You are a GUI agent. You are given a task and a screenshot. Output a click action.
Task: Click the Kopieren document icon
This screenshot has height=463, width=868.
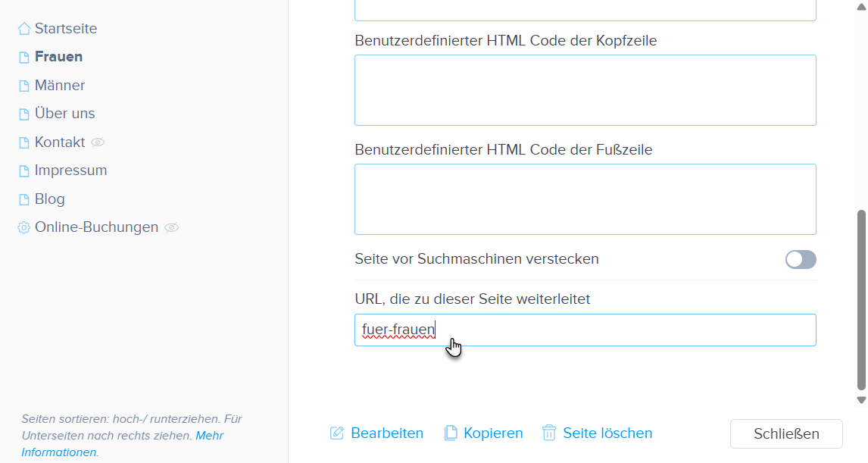pos(451,433)
